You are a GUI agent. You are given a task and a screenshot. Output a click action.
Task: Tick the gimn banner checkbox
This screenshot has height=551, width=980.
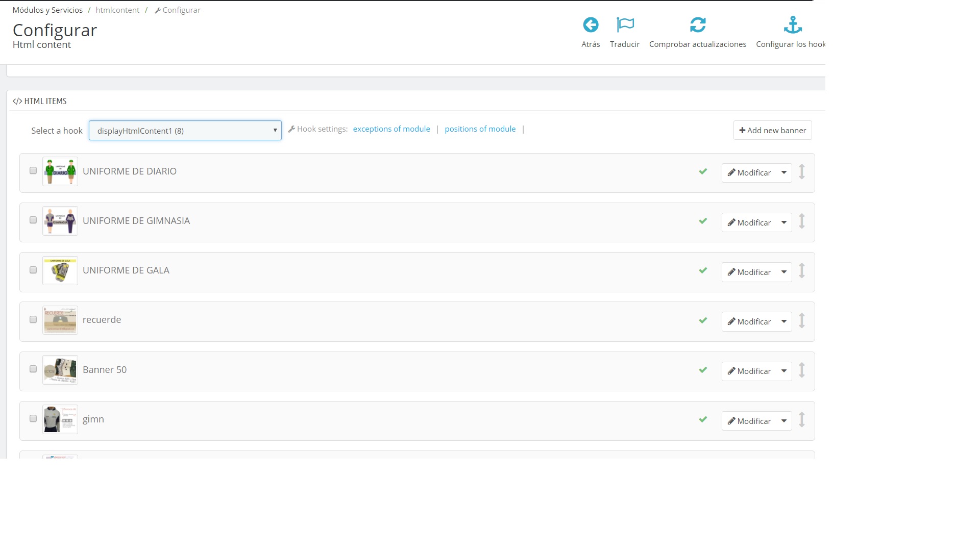33,418
